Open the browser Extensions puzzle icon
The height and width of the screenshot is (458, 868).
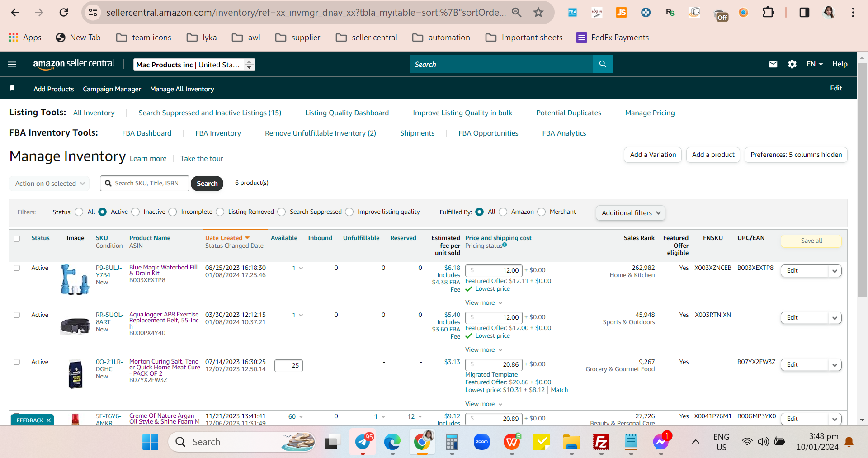pos(768,12)
